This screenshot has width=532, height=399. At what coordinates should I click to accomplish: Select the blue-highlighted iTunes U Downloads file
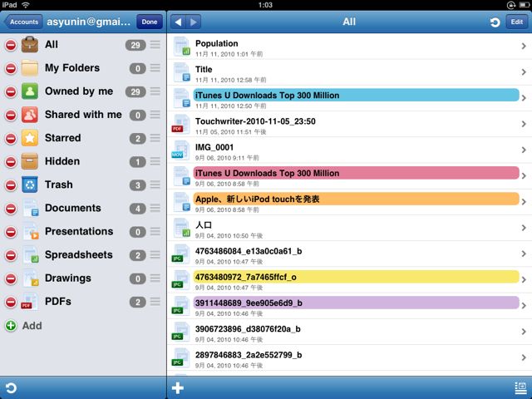point(349,98)
